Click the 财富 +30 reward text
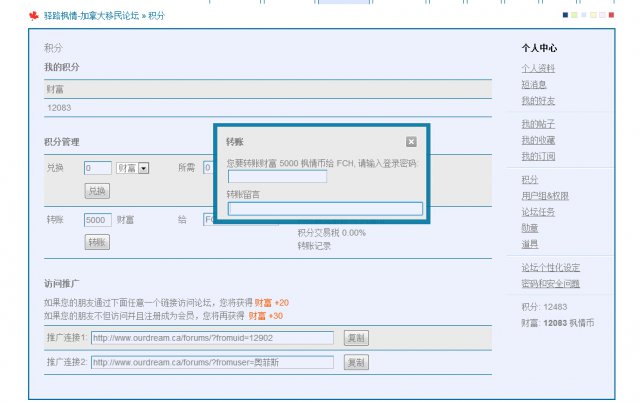Image resolution: width=640 pixels, height=403 pixels. [x=266, y=316]
